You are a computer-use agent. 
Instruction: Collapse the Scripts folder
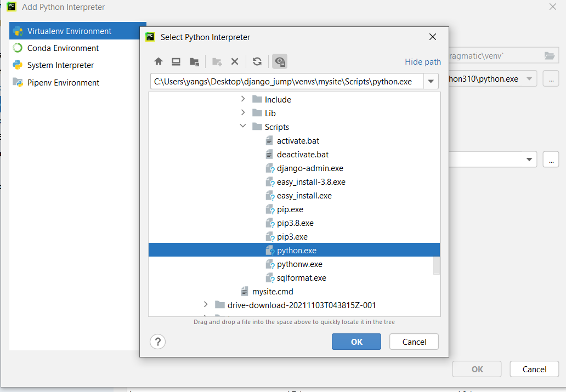pyautogui.click(x=243, y=126)
